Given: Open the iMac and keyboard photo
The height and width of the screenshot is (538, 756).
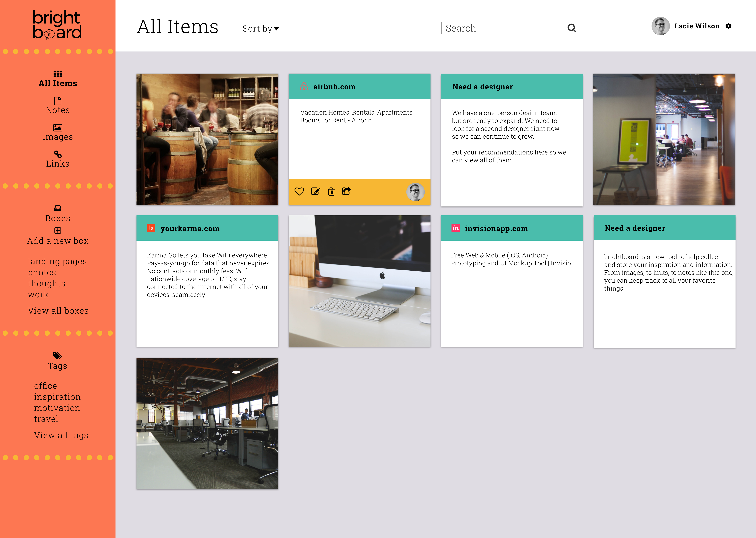Looking at the screenshot, I should (359, 281).
